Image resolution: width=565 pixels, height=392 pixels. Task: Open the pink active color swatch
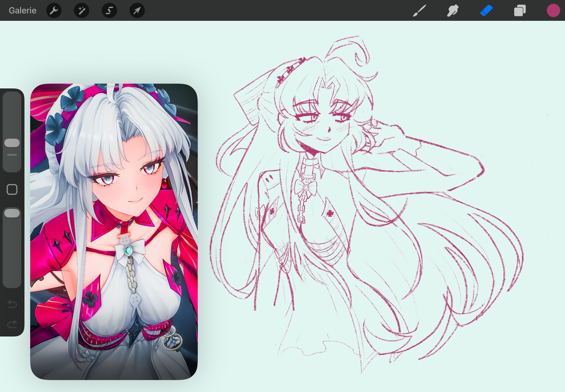553,10
